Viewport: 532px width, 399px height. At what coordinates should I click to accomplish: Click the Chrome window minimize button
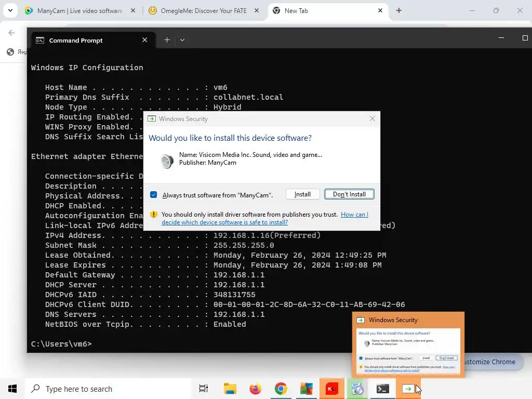pos(472,11)
